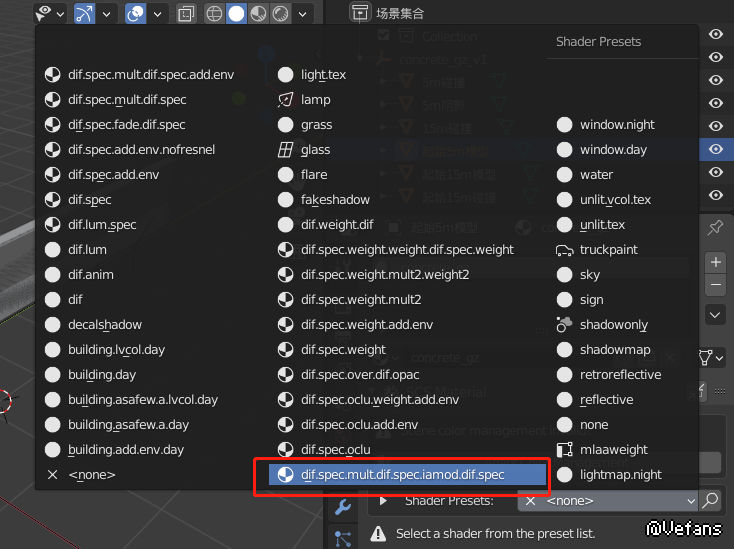Hide Collection using first eye icon
This screenshot has height=549, width=734.
[716, 34]
